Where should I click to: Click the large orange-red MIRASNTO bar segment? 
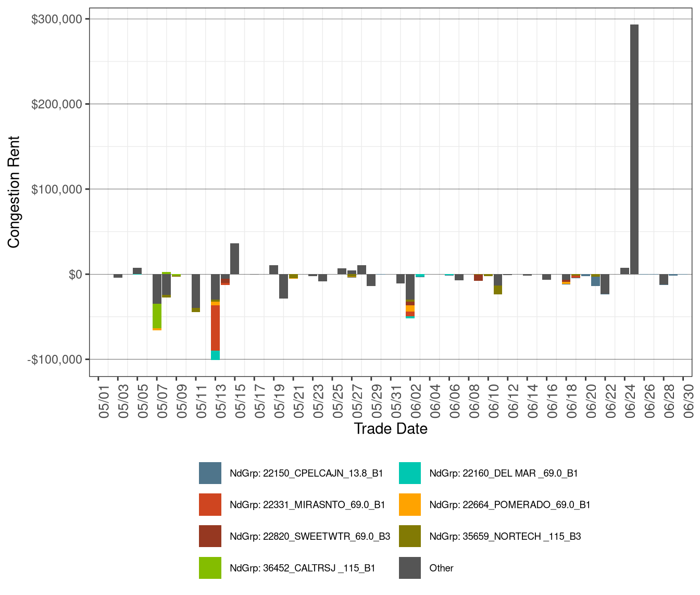pos(215,328)
